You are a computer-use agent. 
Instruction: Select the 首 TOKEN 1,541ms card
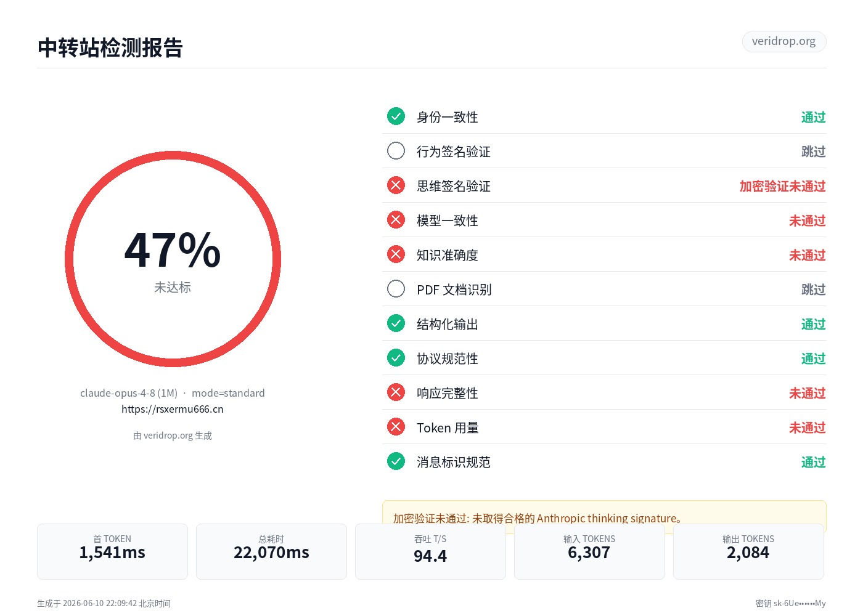click(112, 551)
